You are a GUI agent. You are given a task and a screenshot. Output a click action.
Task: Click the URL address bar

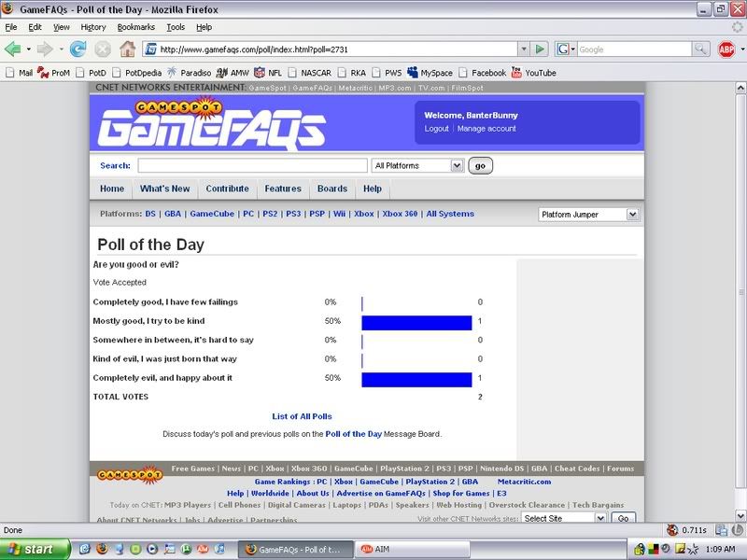pyautogui.click(x=331, y=49)
